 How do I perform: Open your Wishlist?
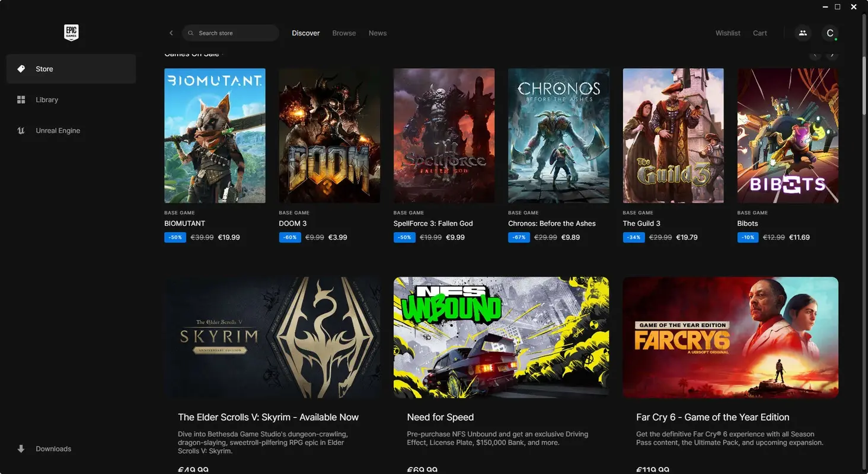click(x=727, y=33)
